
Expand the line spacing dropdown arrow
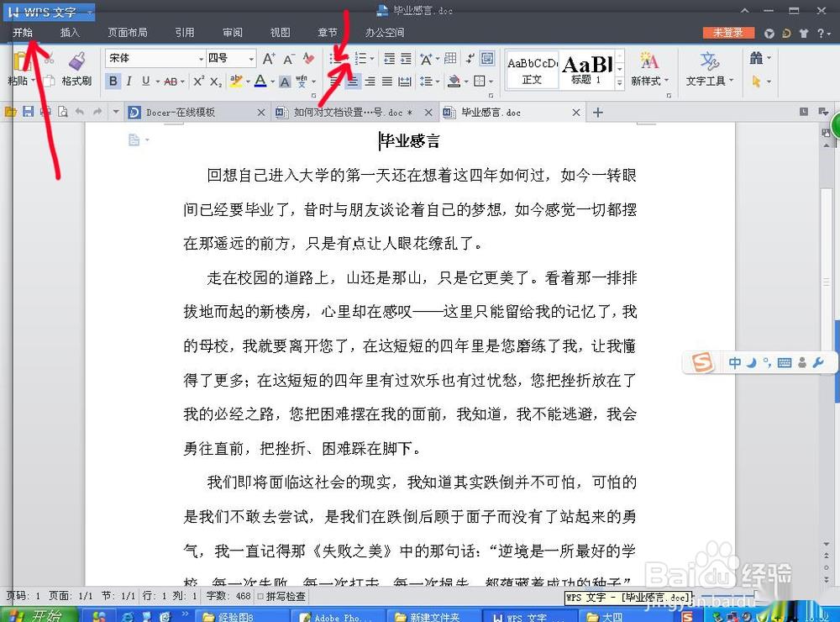point(438,82)
